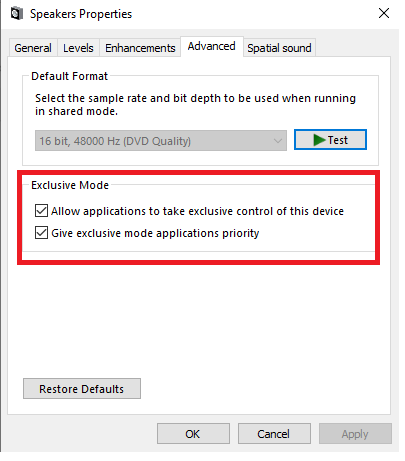
Task: Open the 16 bit, 48000 Hz format dropdown
Action: (161, 141)
